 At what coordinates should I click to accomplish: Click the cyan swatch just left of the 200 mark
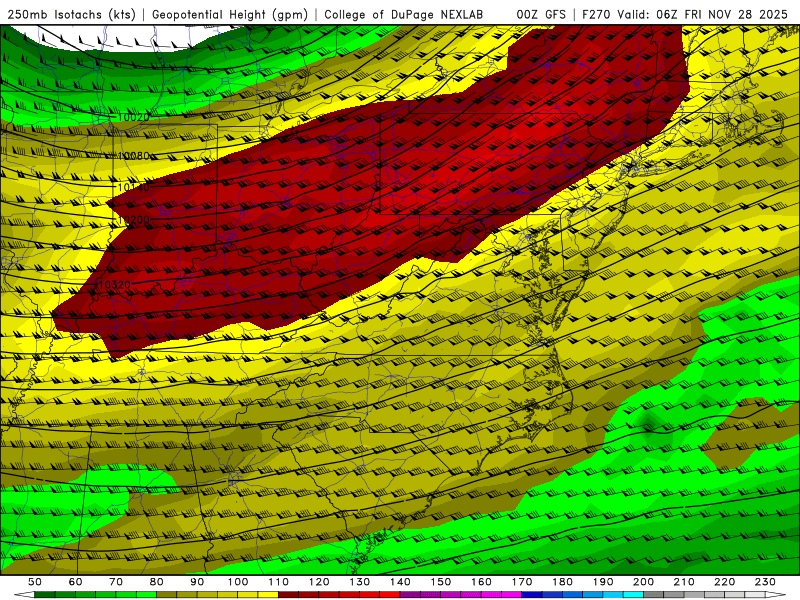point(634,595)
